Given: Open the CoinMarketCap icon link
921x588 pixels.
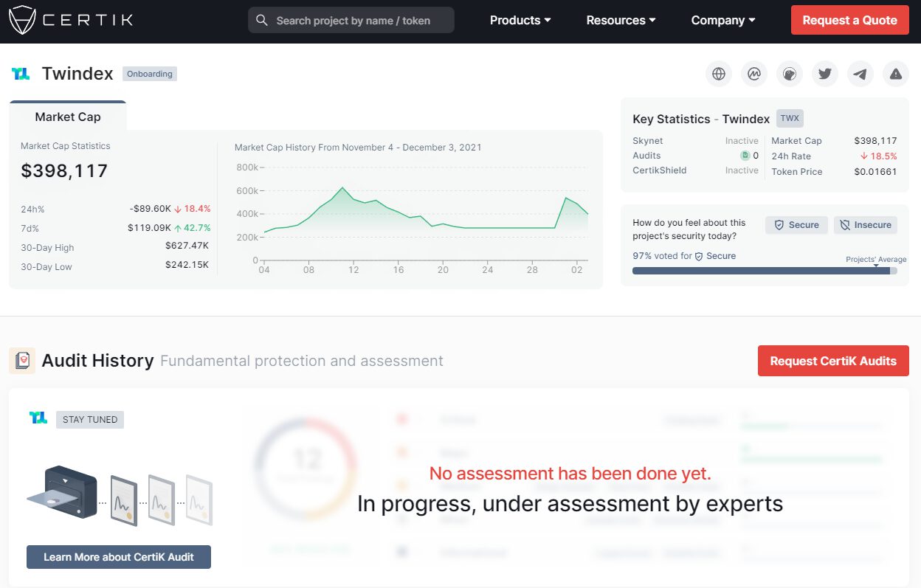Looking at the screenshot, I should point(754,74).
